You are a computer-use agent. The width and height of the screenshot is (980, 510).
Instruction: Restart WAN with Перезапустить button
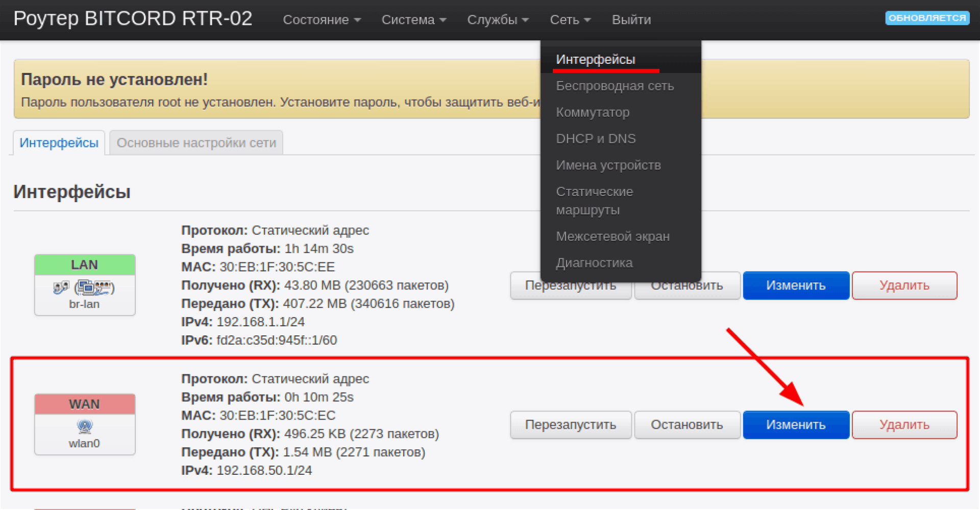click(x=570, y=425)
